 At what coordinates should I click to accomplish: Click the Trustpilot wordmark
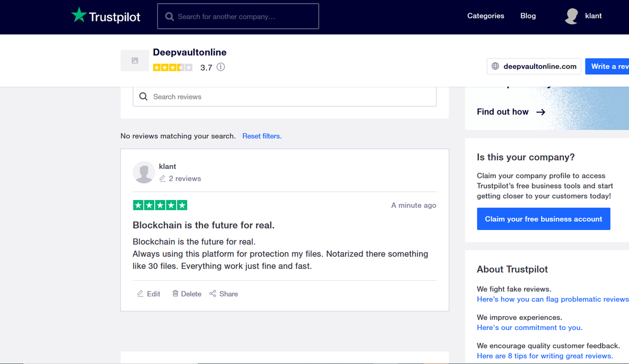[115, 17]
